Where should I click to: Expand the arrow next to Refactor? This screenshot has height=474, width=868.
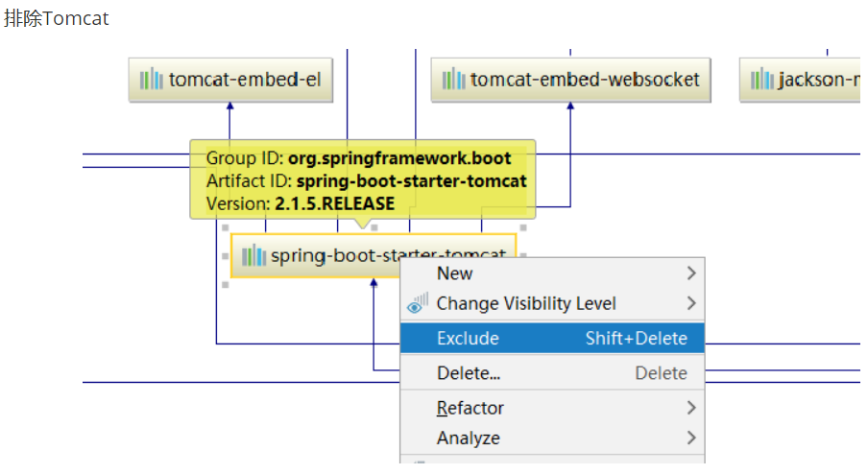691,408
